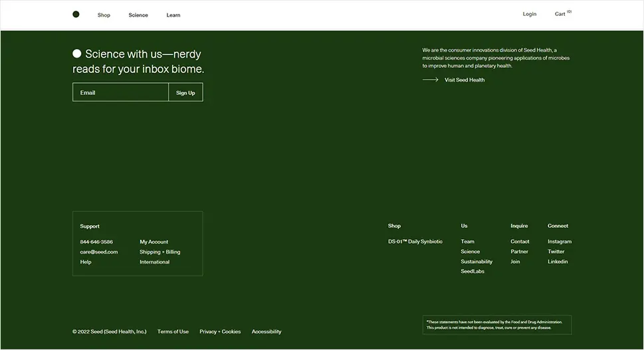Click the Shop column heading in footer

[394, 226]
